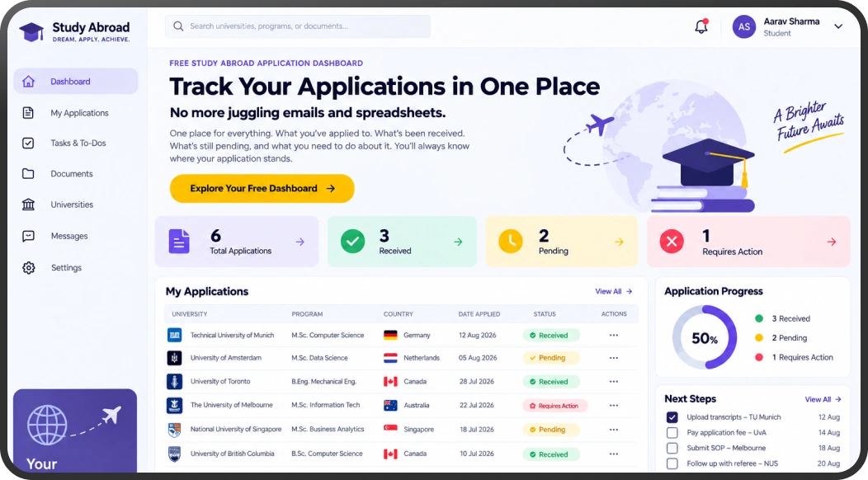Open Messages in the sidebar
This screenshot has width=868, height=480.
[76, 236]
